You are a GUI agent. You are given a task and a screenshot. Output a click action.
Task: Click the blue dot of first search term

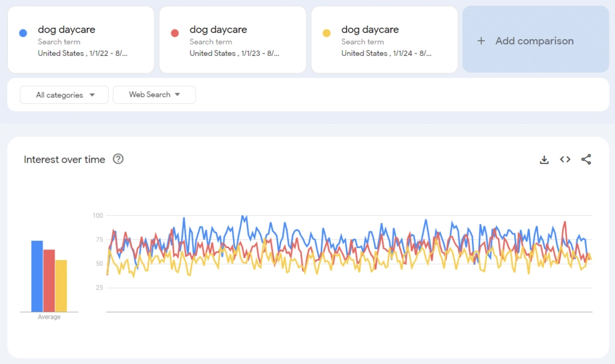coord(23,33)
